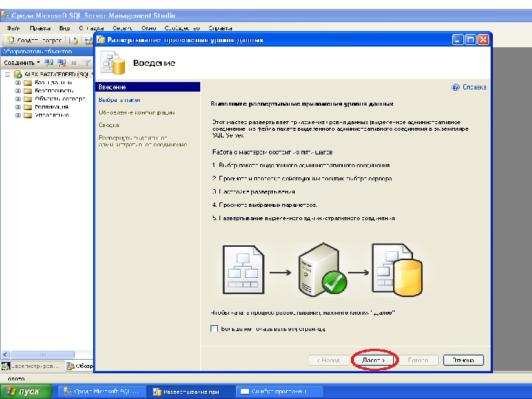Click the grey stop icon in Object Explorer
Screen dimensions: 532x399
click(x=74, y=63)
